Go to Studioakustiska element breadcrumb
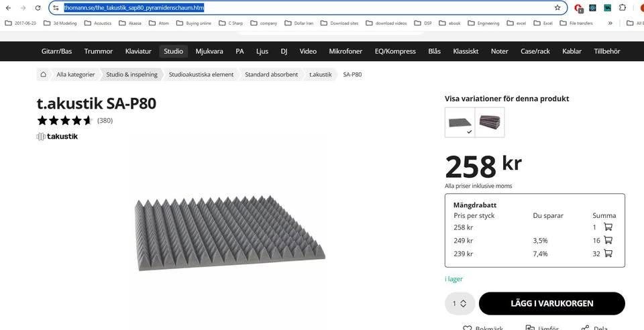This screenshot has height=330, width=644. pyautogui.click(x=201, y=74)
